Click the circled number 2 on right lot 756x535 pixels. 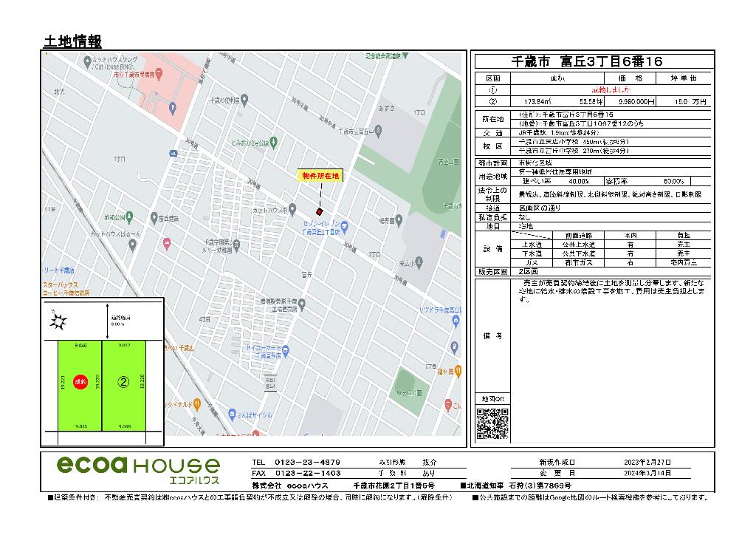[124, 382]
